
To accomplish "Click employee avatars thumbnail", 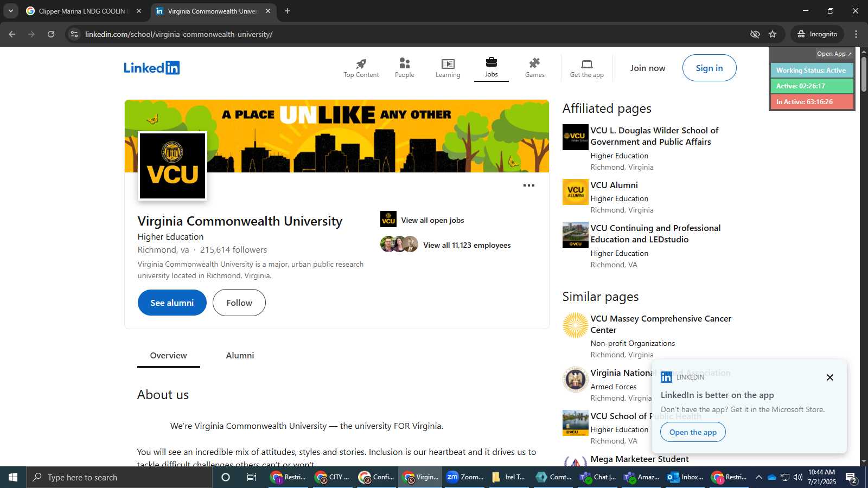I will coord(399,245).
